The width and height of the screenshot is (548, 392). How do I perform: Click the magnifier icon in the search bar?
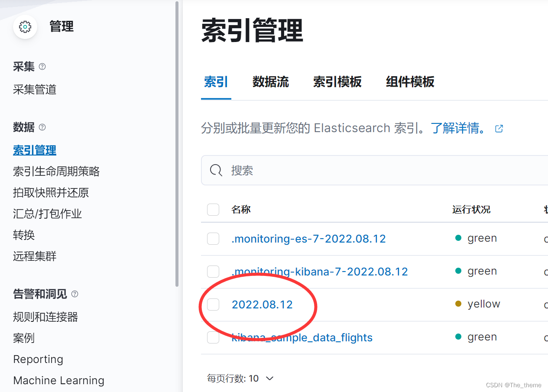pyautogui.click(x=215, y=170)
